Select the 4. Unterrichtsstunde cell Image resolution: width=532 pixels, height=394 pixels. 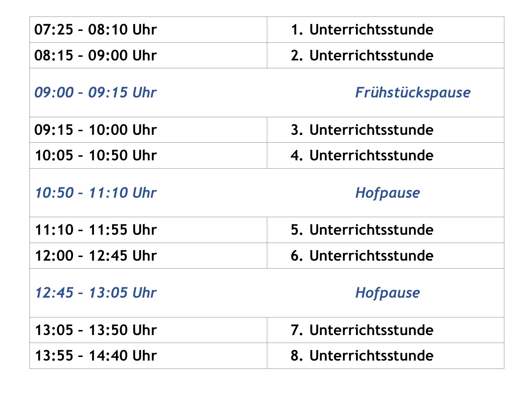(362, 155)
